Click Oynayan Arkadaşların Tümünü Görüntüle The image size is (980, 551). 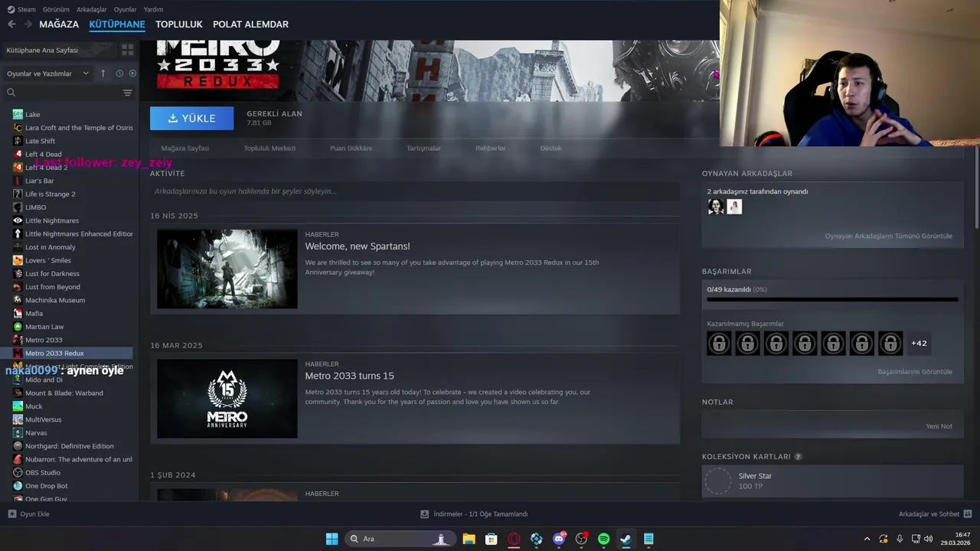coord(888,236)
